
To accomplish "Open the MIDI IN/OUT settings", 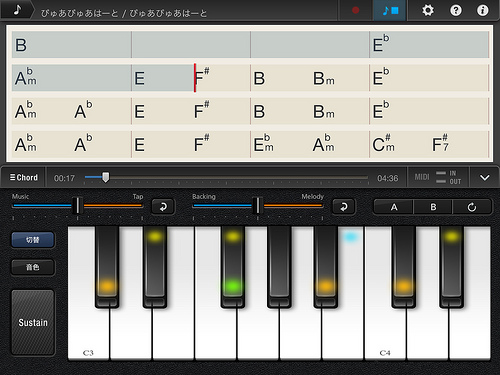I will pos(438,178).
